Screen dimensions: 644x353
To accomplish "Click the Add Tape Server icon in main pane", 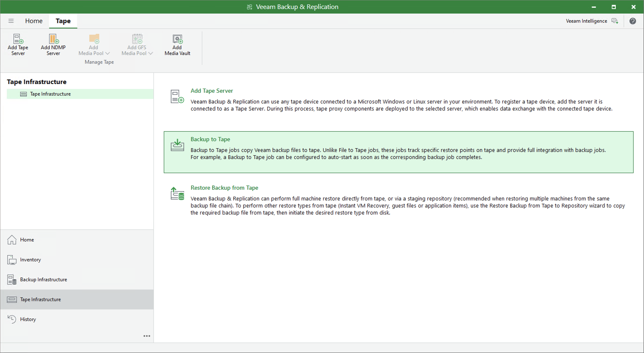I will [177, 97].
